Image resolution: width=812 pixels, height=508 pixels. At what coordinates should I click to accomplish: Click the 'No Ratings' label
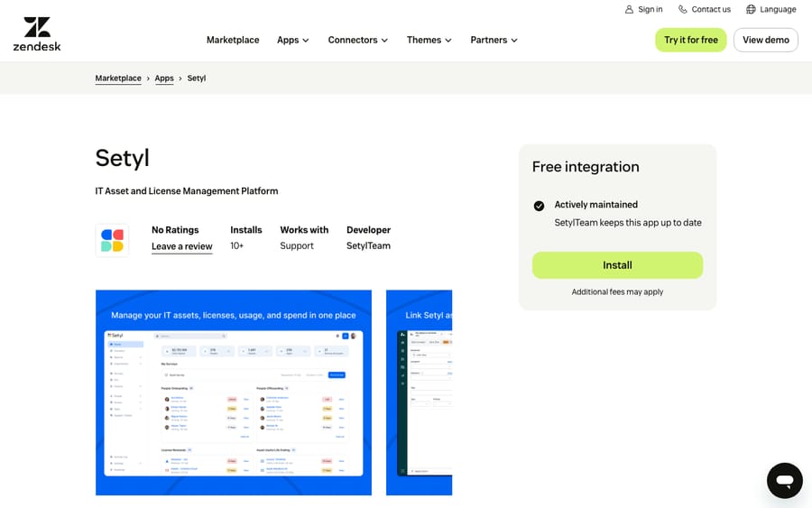click(175, 230)
